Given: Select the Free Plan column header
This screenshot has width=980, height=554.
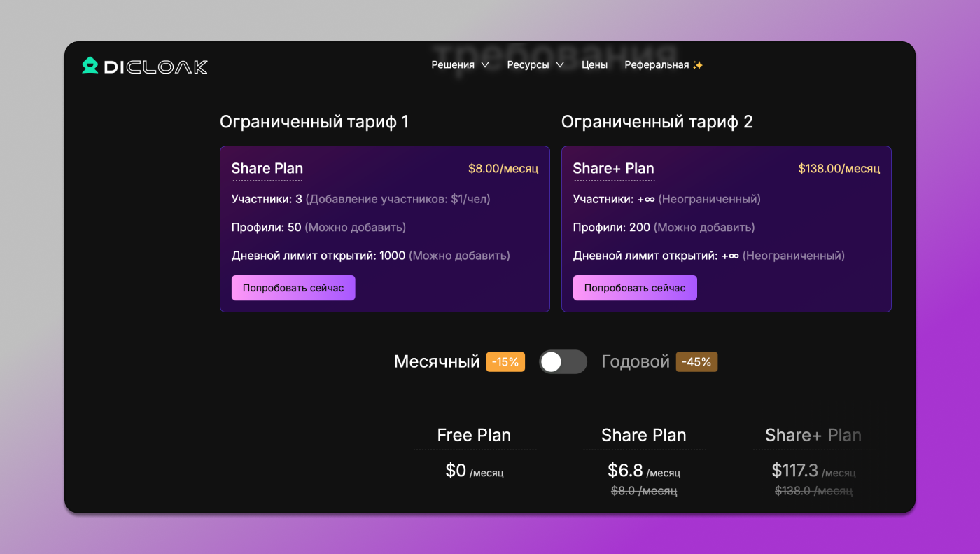Looking at the screenshot, I should tap(475, 435).
